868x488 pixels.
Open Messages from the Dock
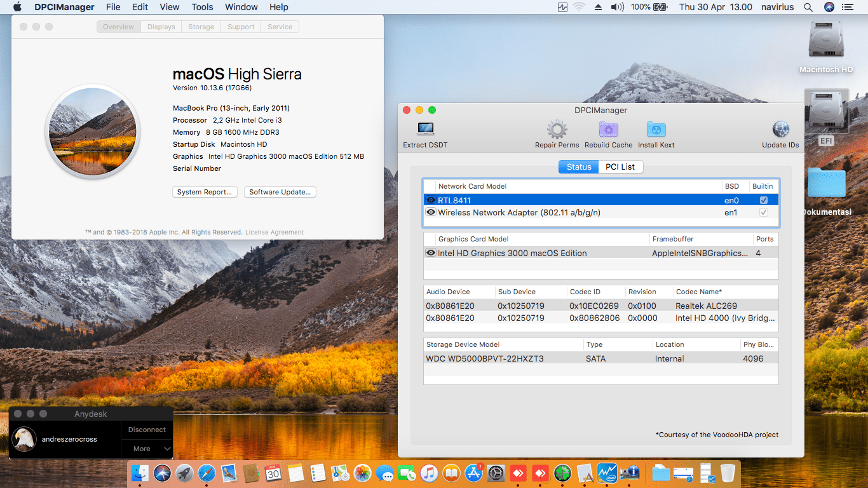click(384, 473)
